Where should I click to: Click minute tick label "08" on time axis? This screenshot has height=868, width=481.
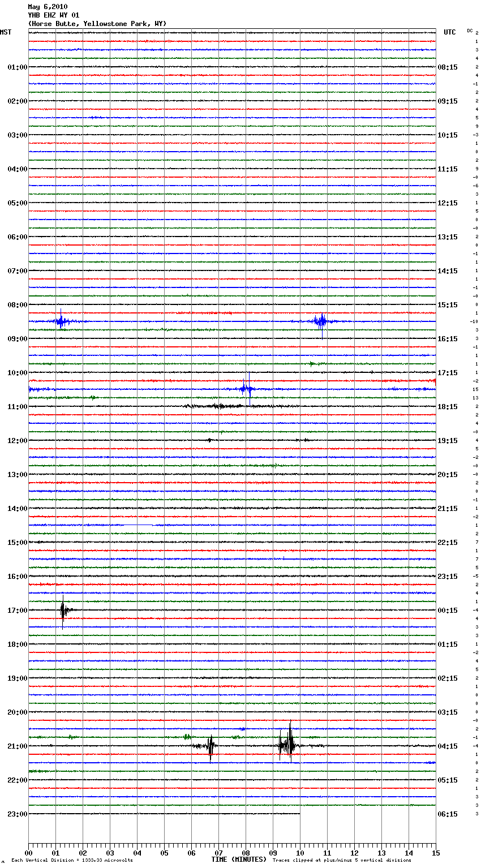pyautogui.click(x=246, y=853)
